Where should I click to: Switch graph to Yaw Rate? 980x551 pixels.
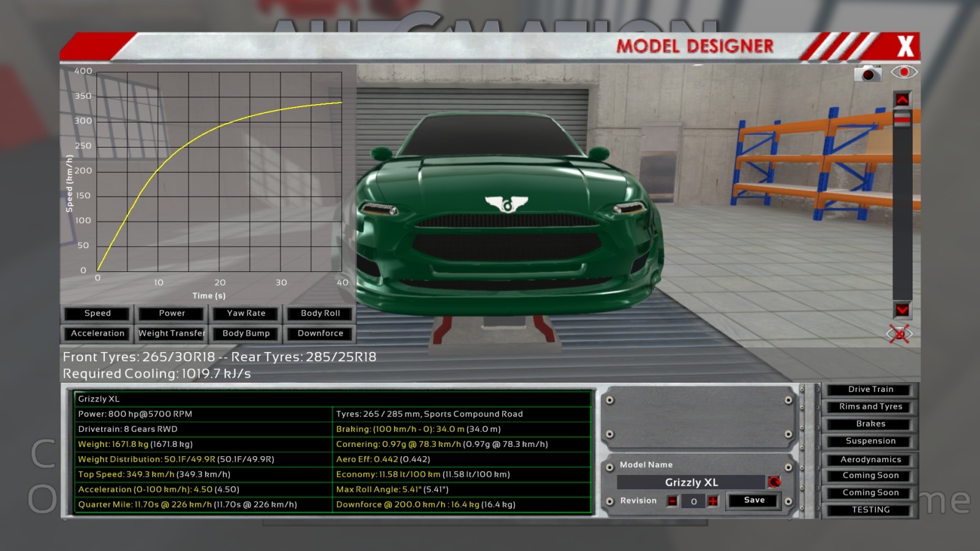[246, 313]
